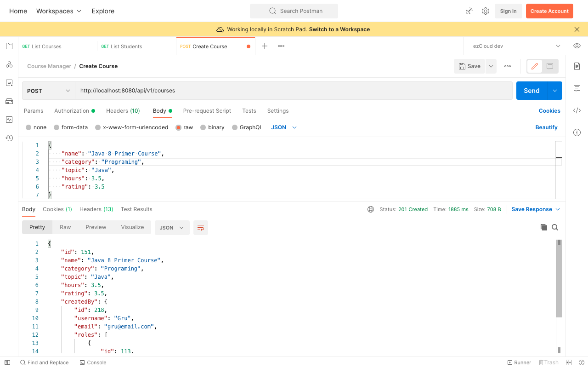The height and width of the screenshot is (368, 588).
Task: Click the capture requests satellite icon
Action: pyautogui.click(x=469, y=11)
